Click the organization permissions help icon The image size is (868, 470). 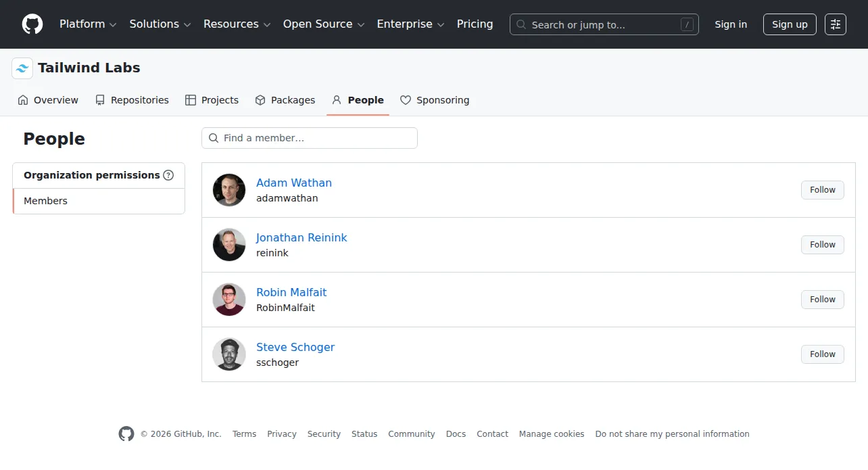[168, 175]
